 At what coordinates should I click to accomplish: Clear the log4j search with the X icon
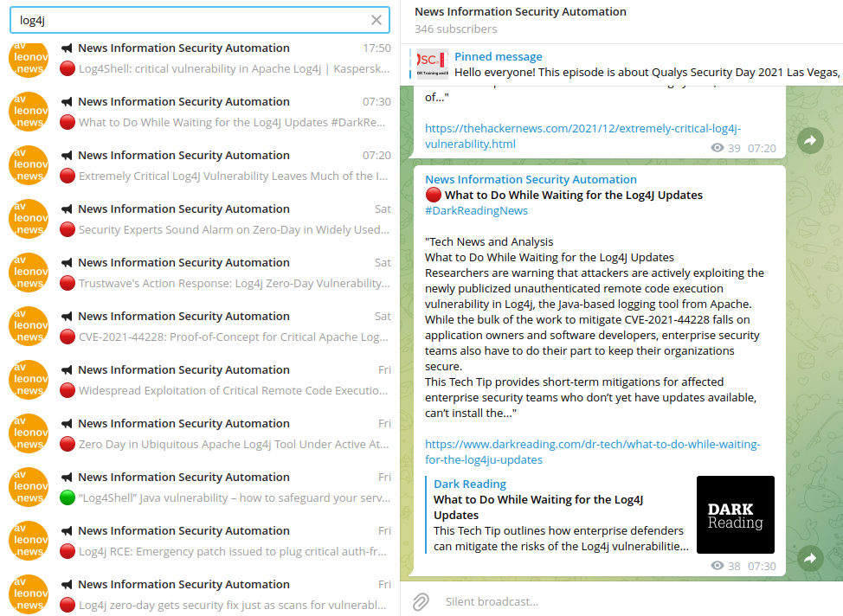(376, 21)
